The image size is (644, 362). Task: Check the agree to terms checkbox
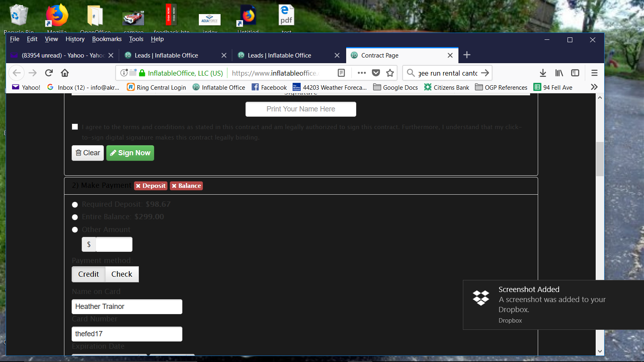click(75, 127)
